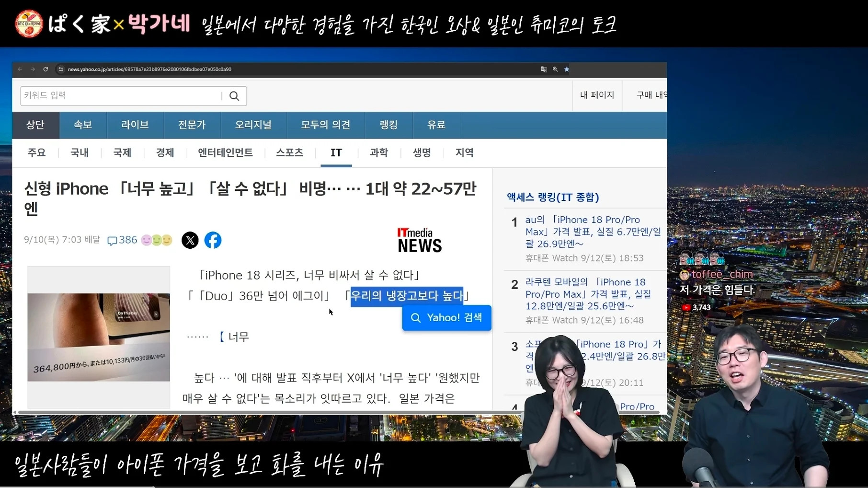Screen dimensions: 868x488
Task: Select the 엔터테인먼트 category
Action: (225, 153)
